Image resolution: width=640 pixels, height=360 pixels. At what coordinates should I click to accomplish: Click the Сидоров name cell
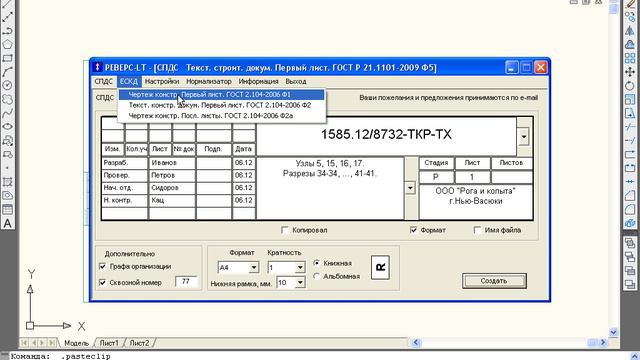pos(172,188)
